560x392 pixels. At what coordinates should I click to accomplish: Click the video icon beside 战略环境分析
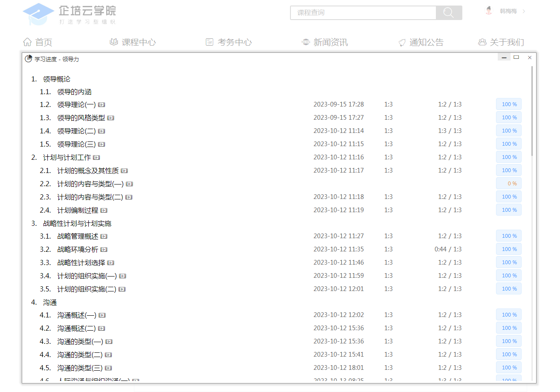pyautogui.click(x=104, y=250)
